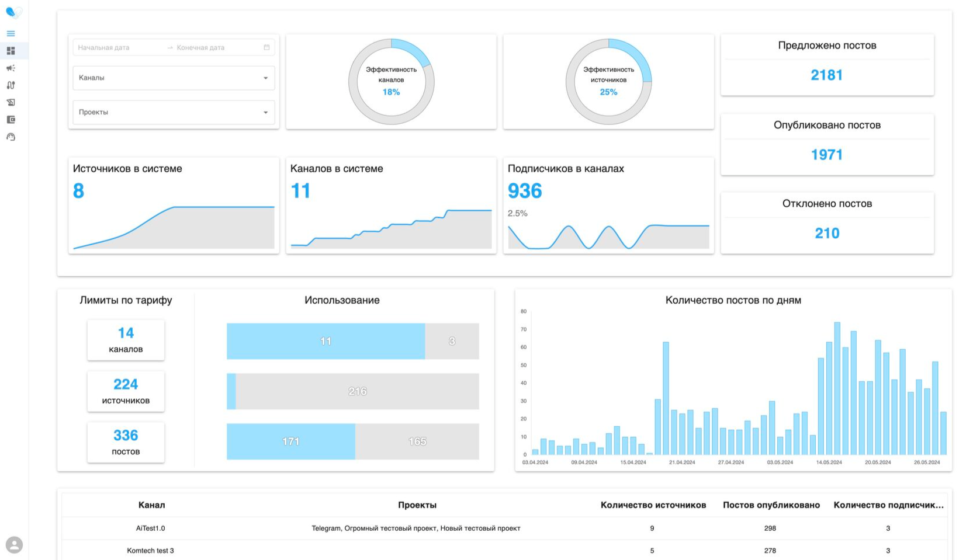Click the Эффективность каналов 18% donut chart
The width and height of the screenshot is (980, 560).
(391, 82)
